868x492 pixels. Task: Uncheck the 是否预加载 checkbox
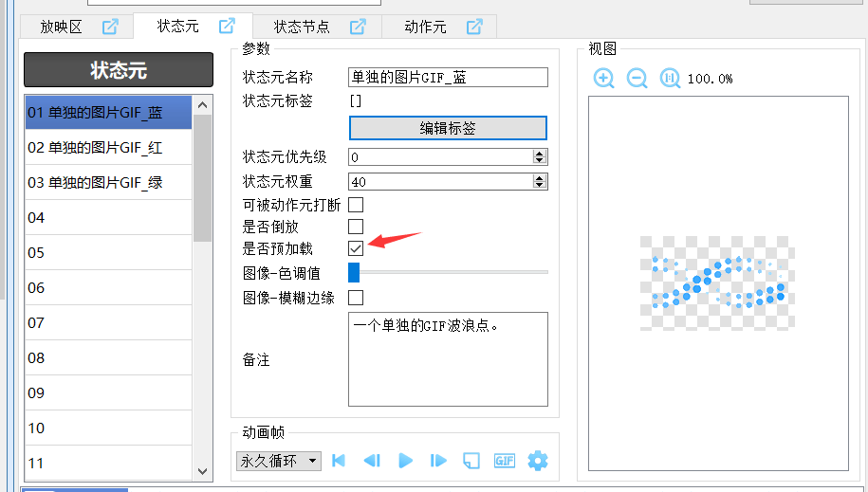pos(356,248)
